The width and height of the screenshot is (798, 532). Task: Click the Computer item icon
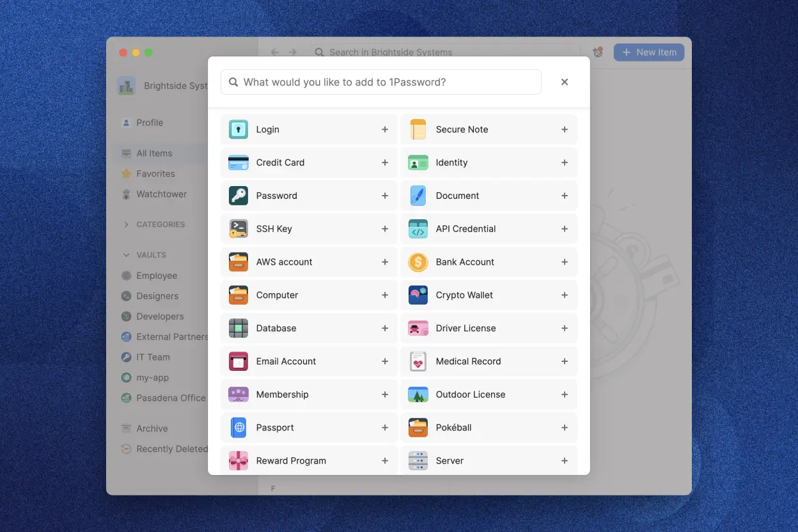pos(239,295)
